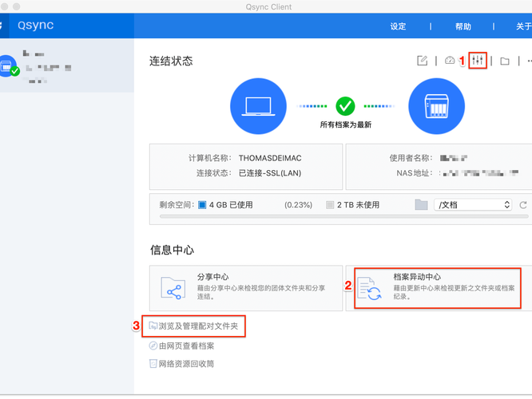Click the refresh icon beside /文档 dropdown
Image resolution: width=532 pixels, height=399 pixels.
(523, 205)
